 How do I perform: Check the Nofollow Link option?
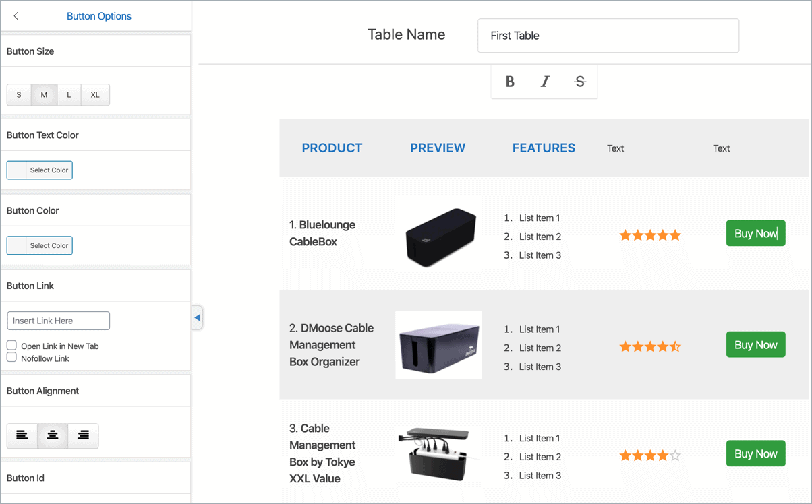point(11,358)
